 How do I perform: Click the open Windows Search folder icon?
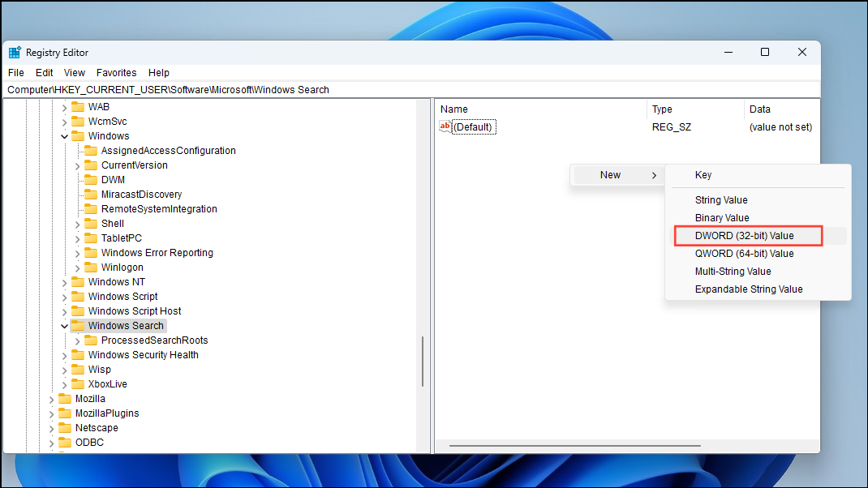point(78,325)
